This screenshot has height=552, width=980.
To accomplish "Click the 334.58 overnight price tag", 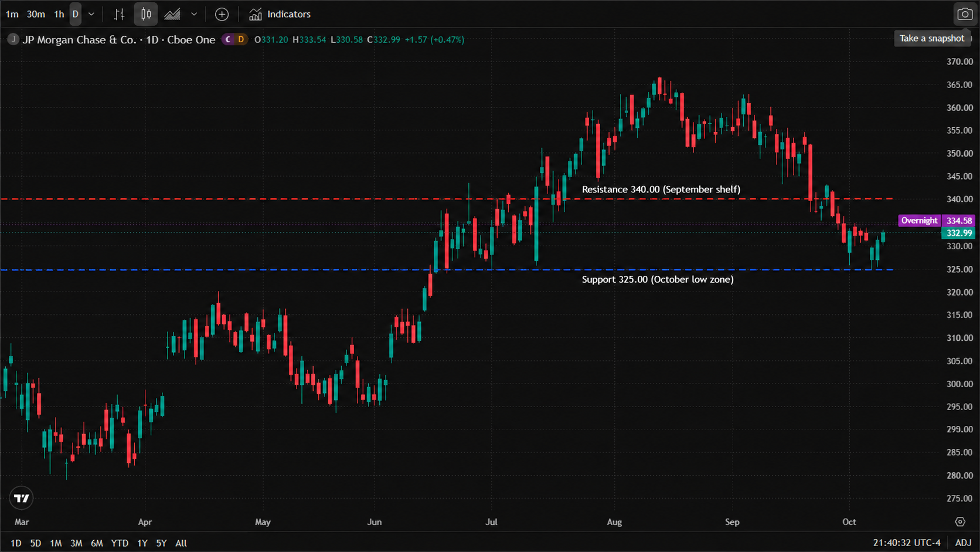I will [x=958, y=221].
